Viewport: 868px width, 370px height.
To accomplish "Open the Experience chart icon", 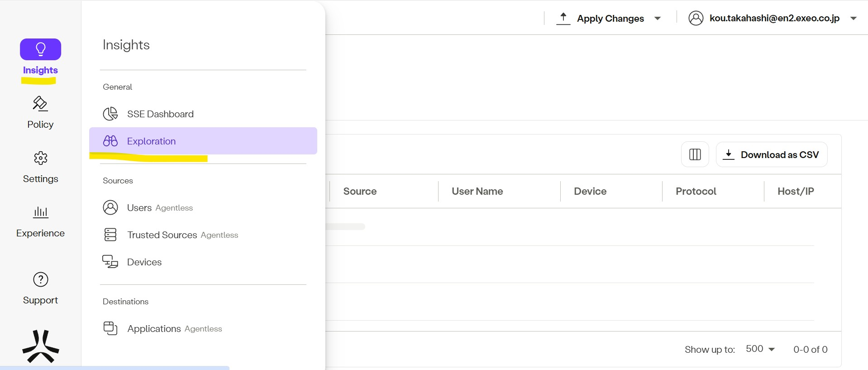I will (x=40, y=212).
